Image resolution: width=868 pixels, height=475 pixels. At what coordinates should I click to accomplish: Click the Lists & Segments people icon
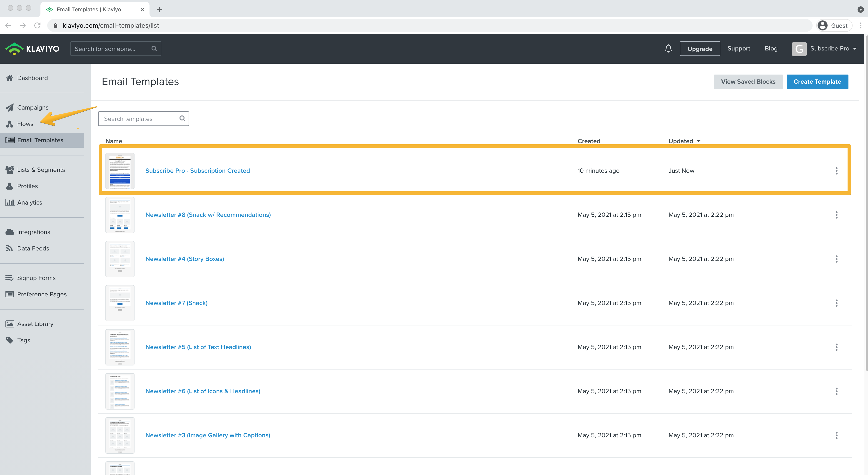pyautogui.click(x=10, y=170)
